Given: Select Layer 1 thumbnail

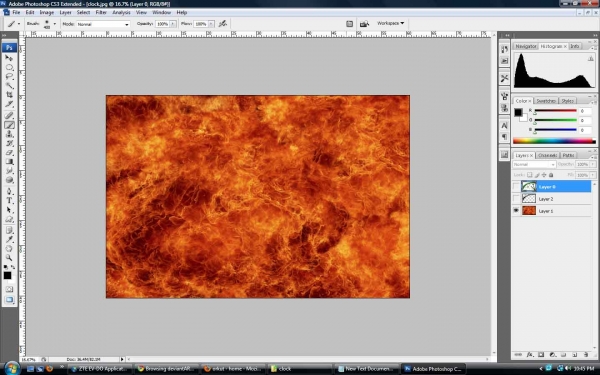Looking at the screenshot, I should pos(529,211).
